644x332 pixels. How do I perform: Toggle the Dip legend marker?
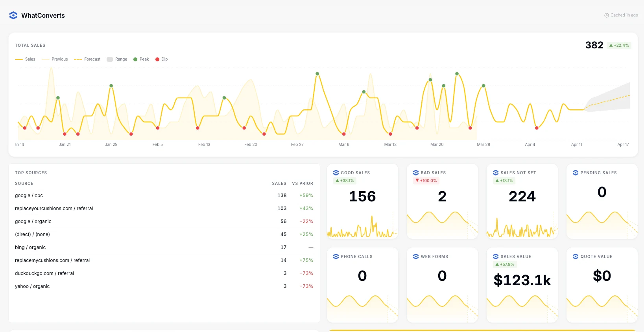[162, 59]
